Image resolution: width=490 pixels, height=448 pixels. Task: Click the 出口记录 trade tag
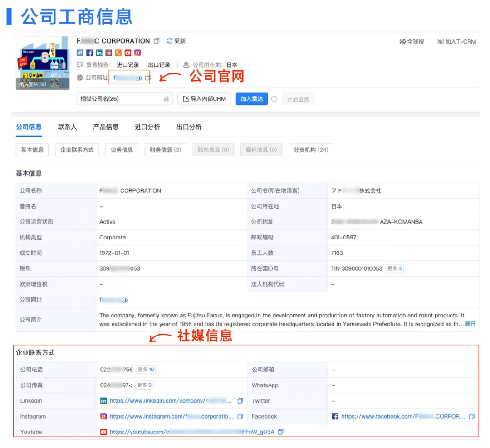pyautogui.click(x=159, y=65)
